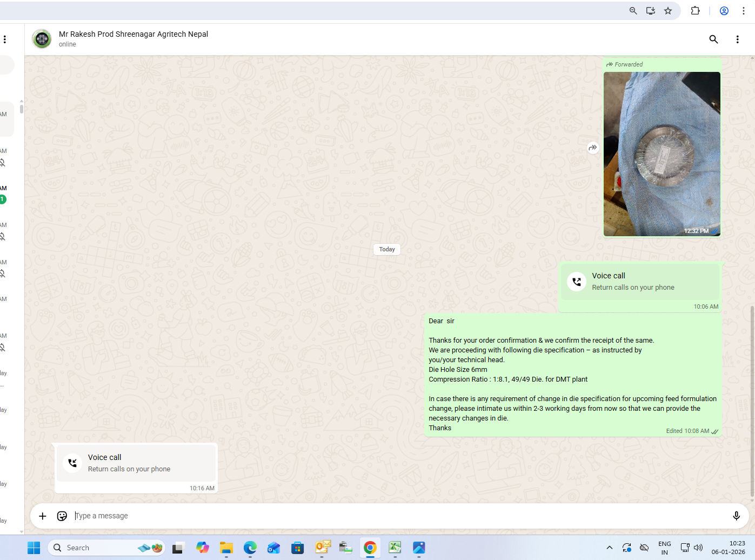The image size is (755, 560).
Task: Open Chrome profile account icon
Action: (x=724, y=11)
